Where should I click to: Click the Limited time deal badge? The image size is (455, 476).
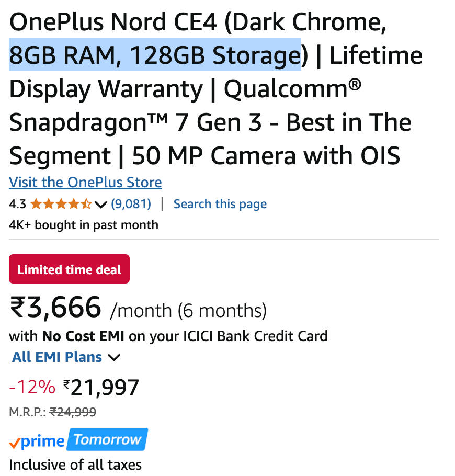pyautogui.click(x=69, y=269)
